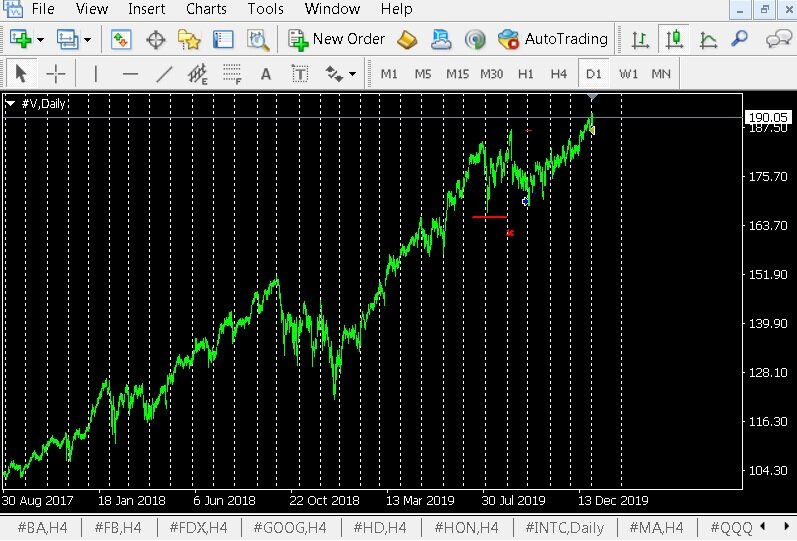Switch to the #GOOG,H4 chart tab
The height and width of the screenshot is (541, 797).
coord(290,528)
